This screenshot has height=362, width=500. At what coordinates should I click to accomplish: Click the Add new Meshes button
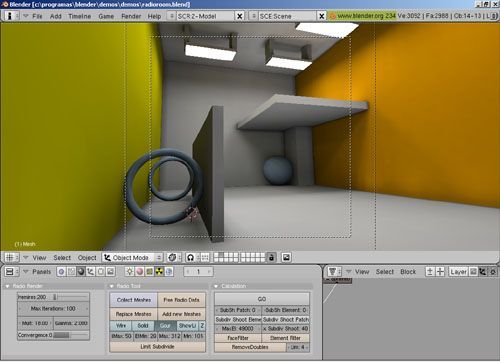click(181, 314)
